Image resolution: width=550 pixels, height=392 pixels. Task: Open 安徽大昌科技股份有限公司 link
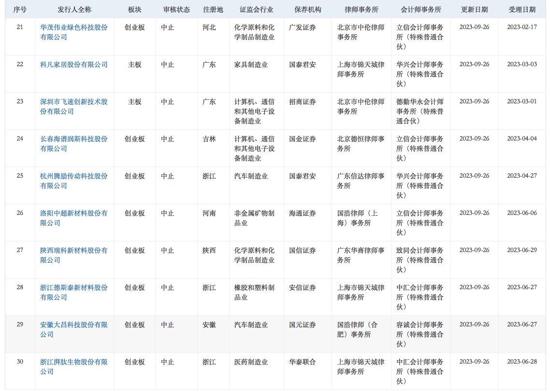pyautogui.click(x=73, y=329)
